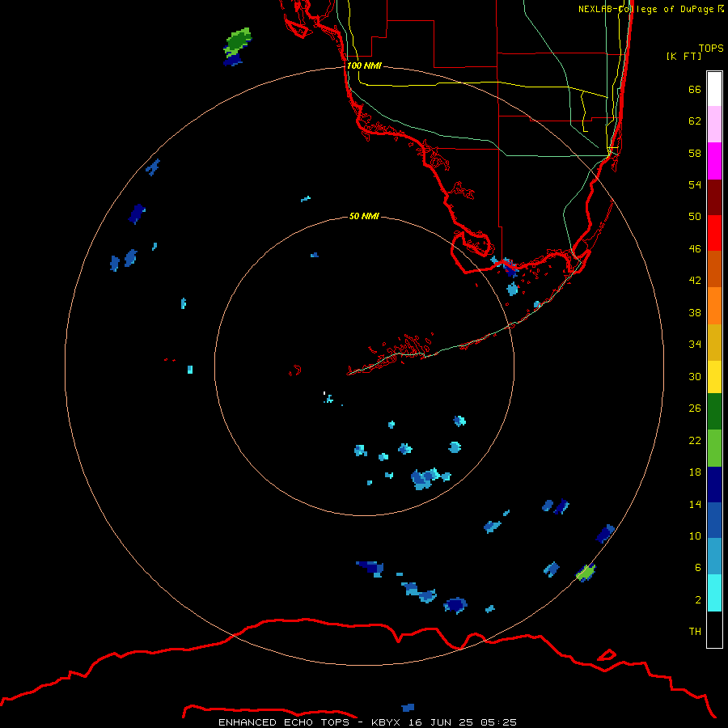Image resolution: width=728 pixels, height=728 pixels.
Task: Click the "50" legend value
Action: [695, 217]
